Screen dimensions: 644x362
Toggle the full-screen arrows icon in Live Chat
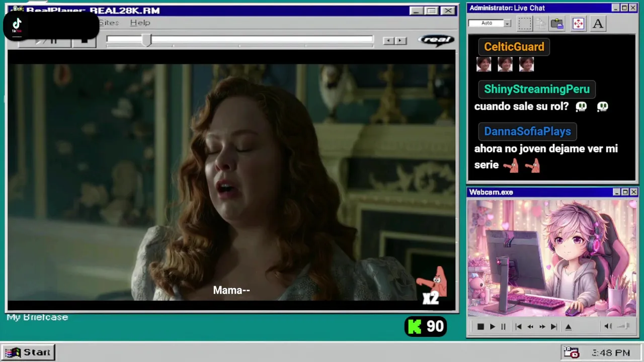click(578, 23)
